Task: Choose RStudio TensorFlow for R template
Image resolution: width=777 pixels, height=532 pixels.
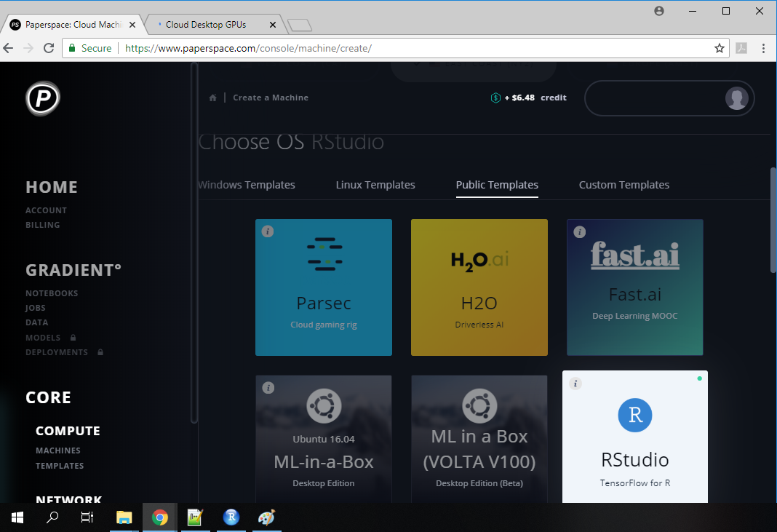Action: coord(635,437)
